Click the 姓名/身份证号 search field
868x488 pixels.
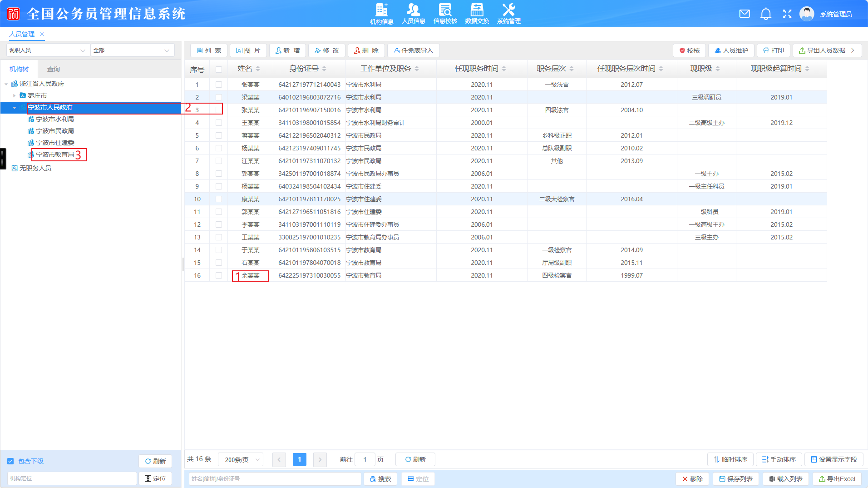[275, 479]
